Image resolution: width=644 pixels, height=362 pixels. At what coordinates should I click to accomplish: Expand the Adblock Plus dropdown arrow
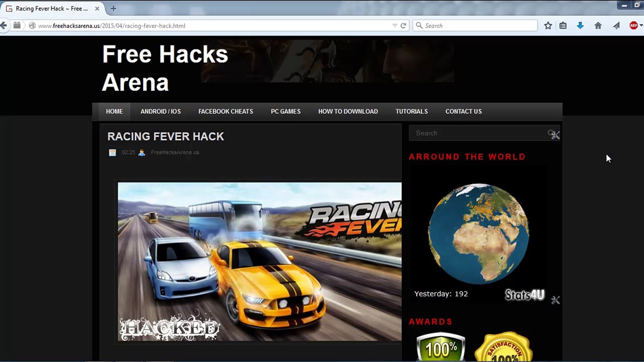pos(641,25)
